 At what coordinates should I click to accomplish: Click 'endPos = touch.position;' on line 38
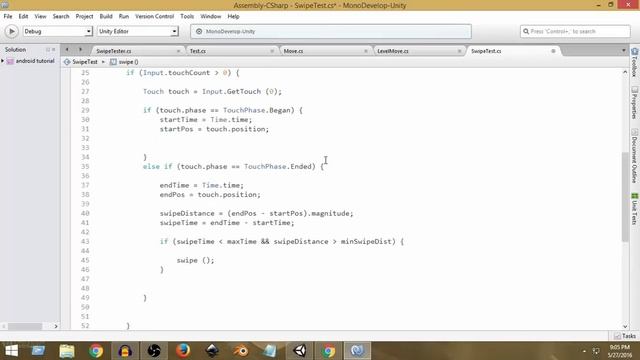click(210, 195)
